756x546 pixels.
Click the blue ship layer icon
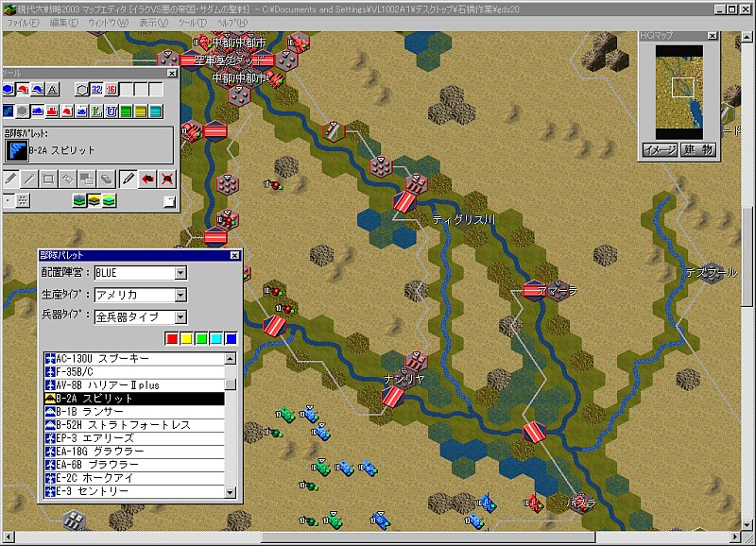tap(82, 111)
